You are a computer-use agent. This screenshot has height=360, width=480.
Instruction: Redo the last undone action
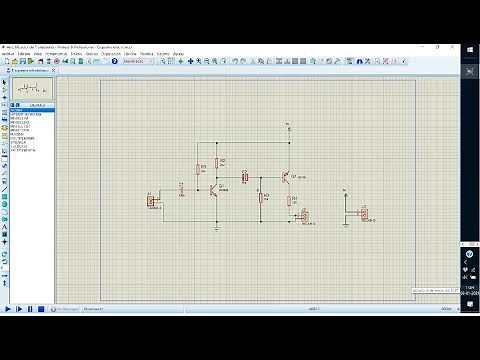[x=243, y=61]
